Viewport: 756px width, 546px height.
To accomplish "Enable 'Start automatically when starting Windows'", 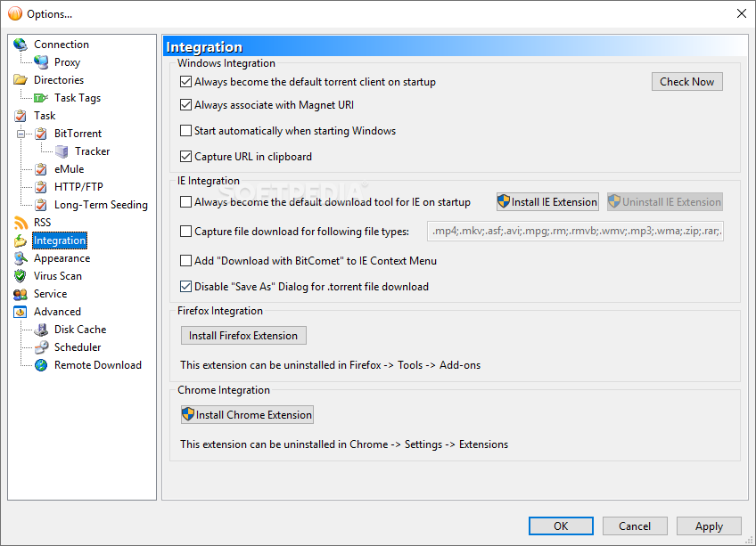I will (185, 131).
